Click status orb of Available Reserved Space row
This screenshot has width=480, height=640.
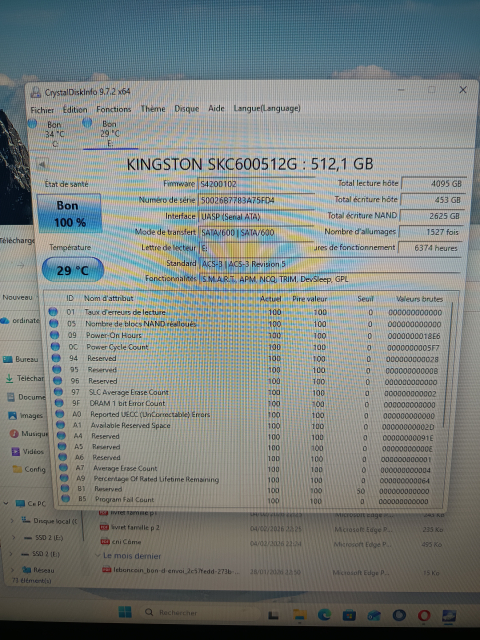60,425
